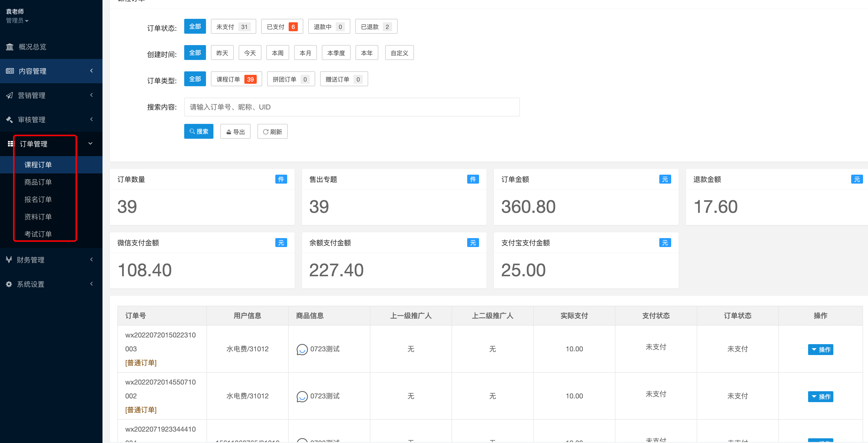Click the 导出 export button
The height and width of the screenshot is (443, 868).
tap(235, 132)
